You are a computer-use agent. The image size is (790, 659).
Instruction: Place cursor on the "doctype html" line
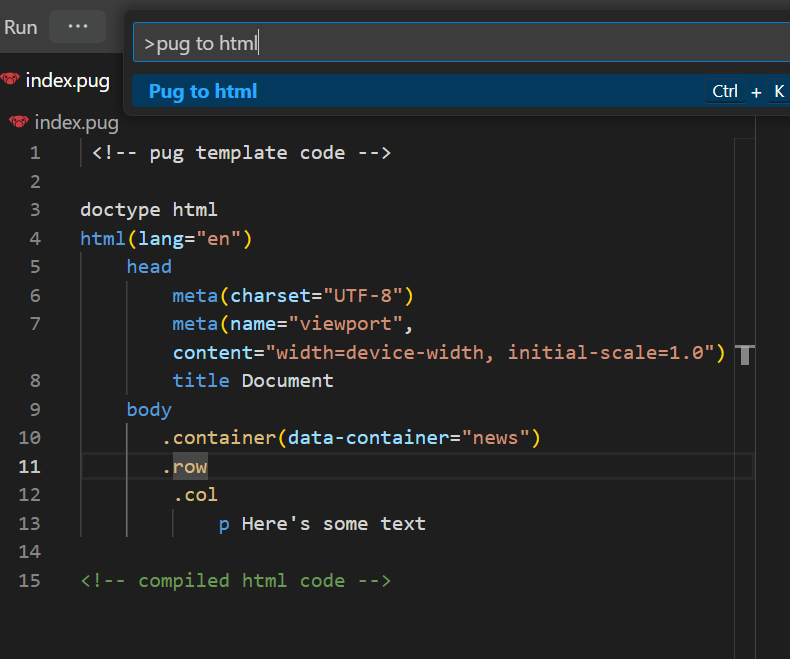tap(148, 210)
